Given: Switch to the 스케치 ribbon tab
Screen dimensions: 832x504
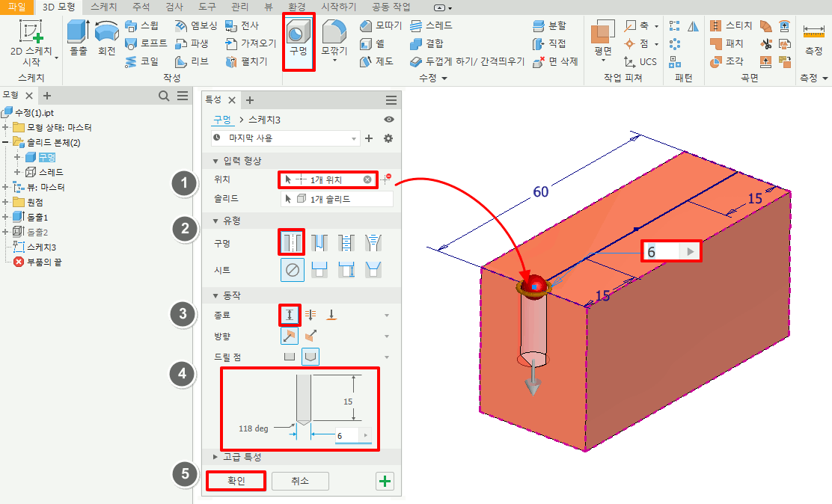Looking at the screenshot, I should (105, 6).
